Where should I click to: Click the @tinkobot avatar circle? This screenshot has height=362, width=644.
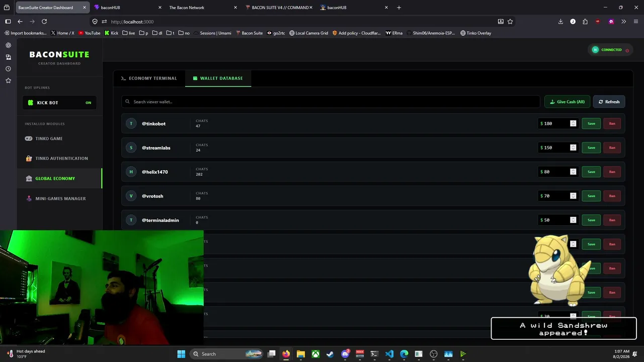(131, 124)
